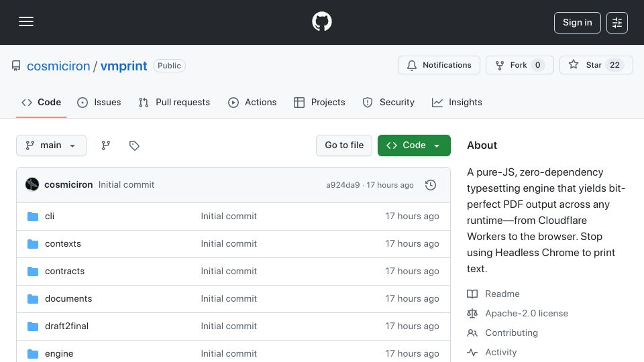Expand the main branch dropdown
The width and height of the screenshot is (644, 362).
point(52,145)
